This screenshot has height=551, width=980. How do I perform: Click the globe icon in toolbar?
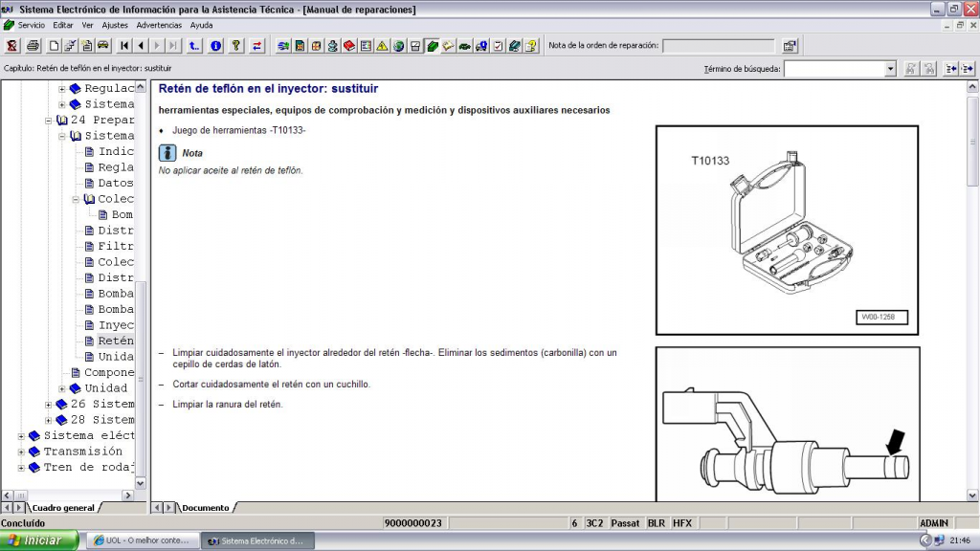click(x=398, y=46)
